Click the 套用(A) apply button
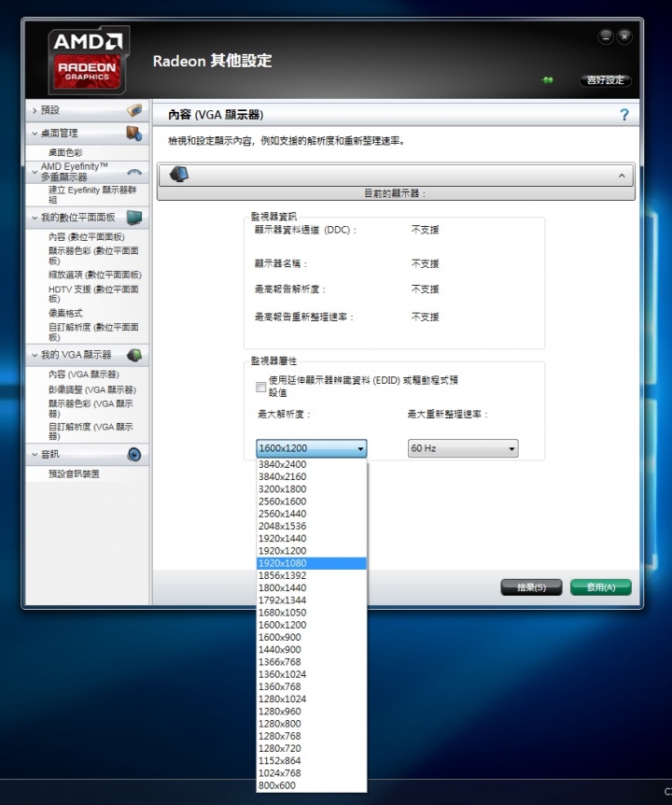 tap(601, 587)
